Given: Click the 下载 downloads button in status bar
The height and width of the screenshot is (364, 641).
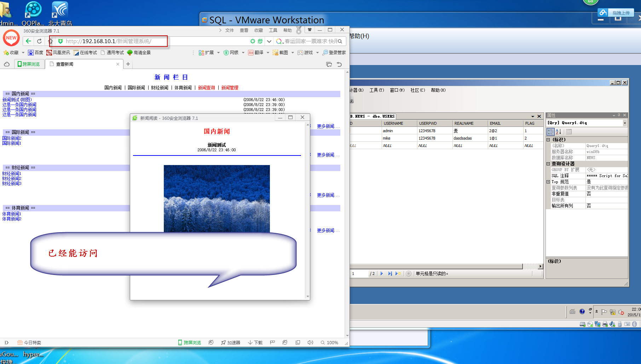Looking at the screenshot, I should (255, 342).
